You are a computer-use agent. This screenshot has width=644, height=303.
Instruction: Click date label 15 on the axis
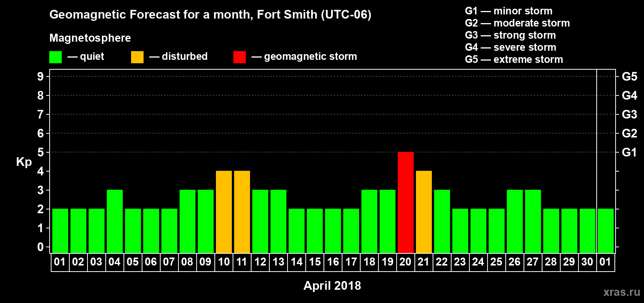(x=315, y=262)
